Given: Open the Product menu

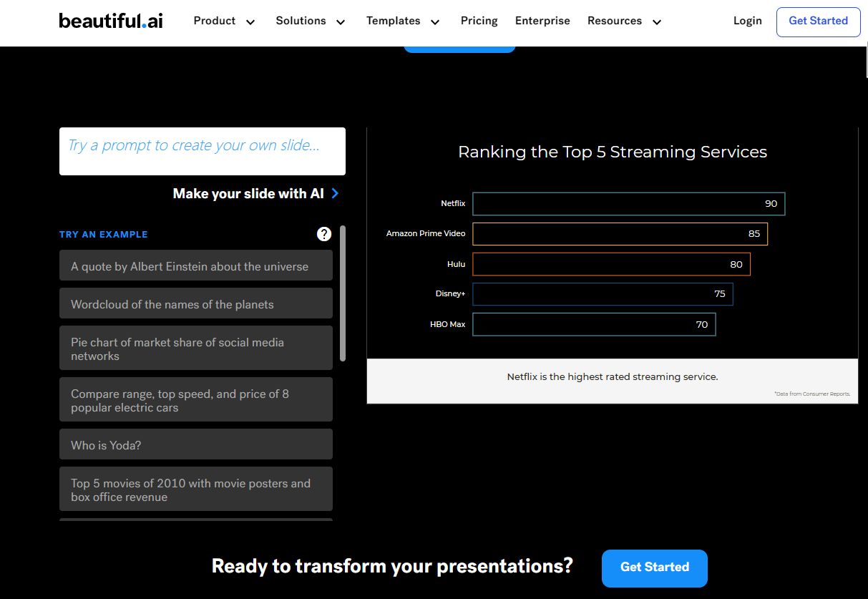Looking at the screenshot, I should [215, 21].
